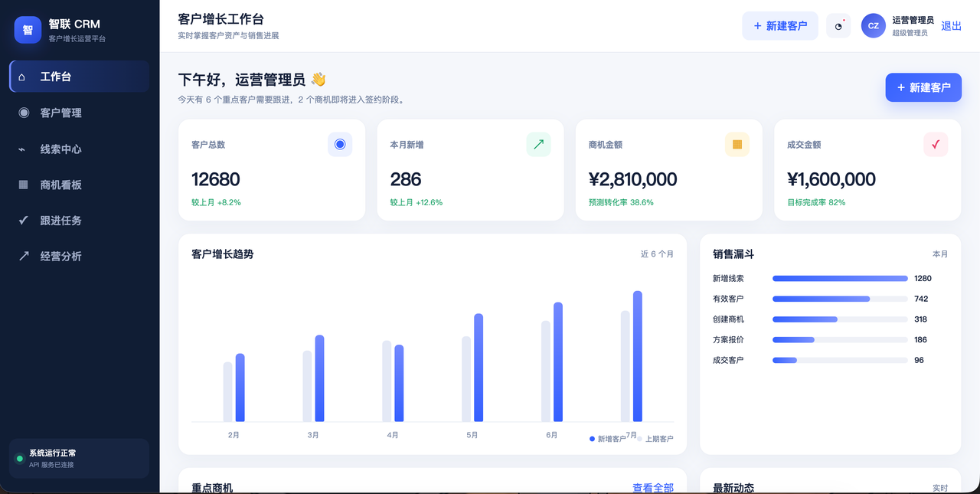Click the 较上月 +12.6% text
This screenshot has height=494, width=980.
(416, 203)
